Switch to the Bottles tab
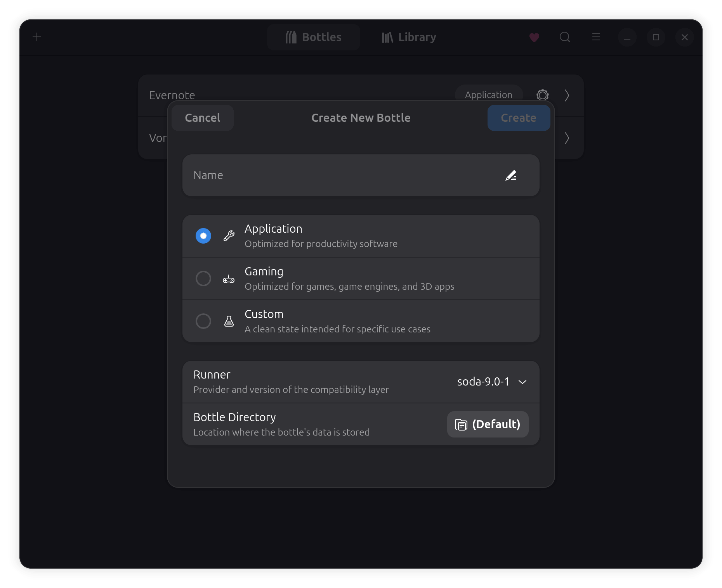 click(314, 37)
